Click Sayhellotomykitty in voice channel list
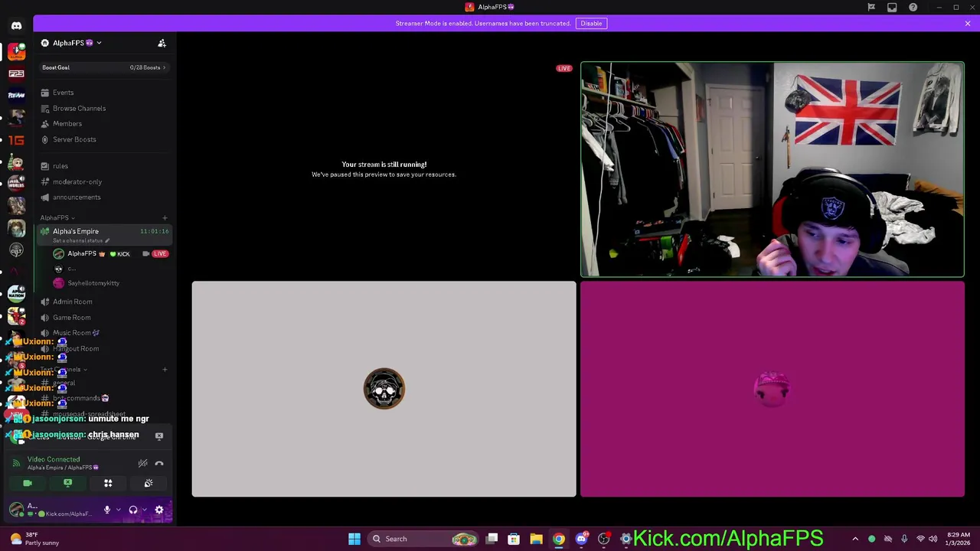Image resolution: width=980 pixels, height=551 pixels. click(93, 283)
